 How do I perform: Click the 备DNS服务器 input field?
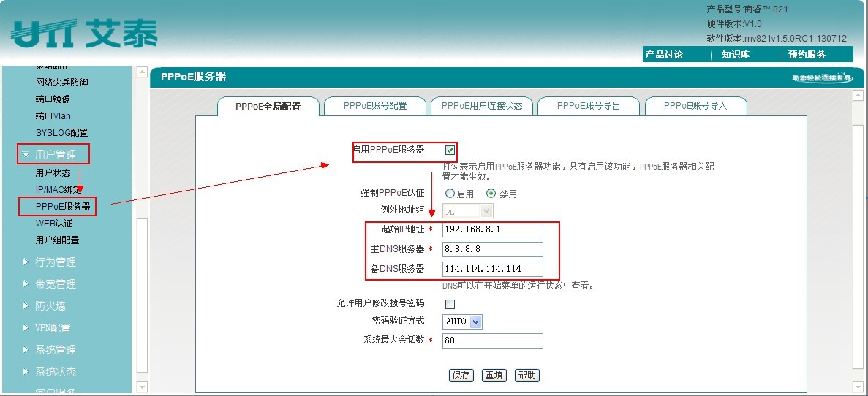493,270
